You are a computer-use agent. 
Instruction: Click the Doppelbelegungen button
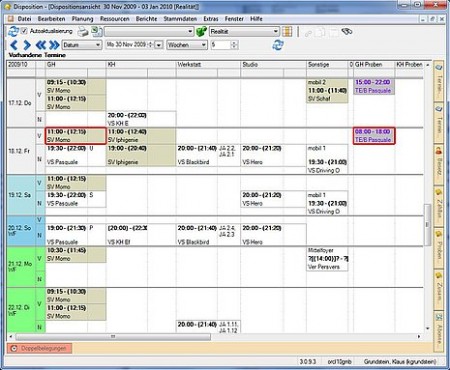click(x=39, y=348)
